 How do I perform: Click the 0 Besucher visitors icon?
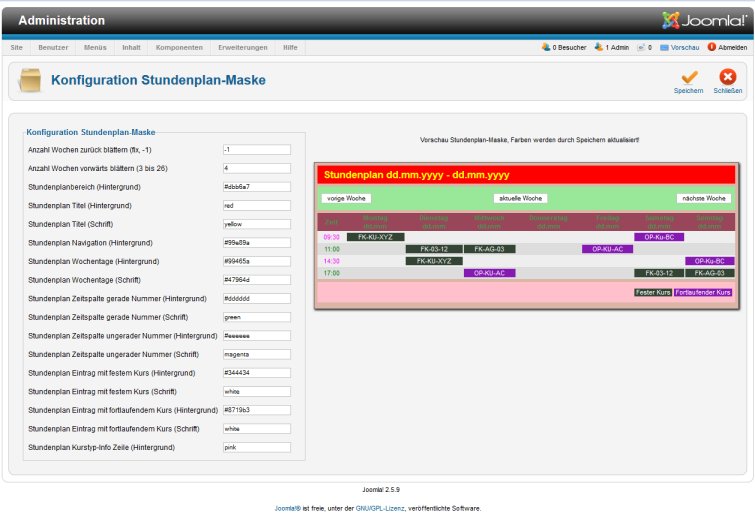pos(546,47)
